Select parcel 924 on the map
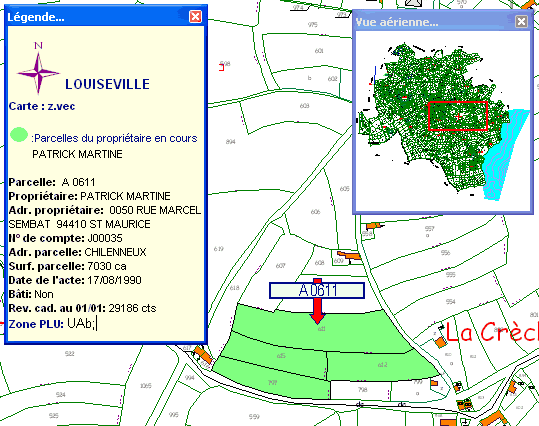The image size is (539, 426). (x=60, y=394)
